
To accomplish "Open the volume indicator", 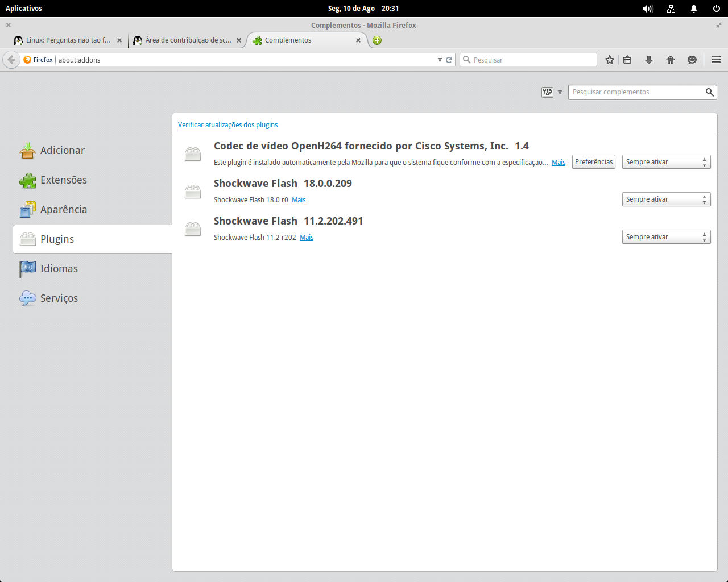I will click(648, 9).
